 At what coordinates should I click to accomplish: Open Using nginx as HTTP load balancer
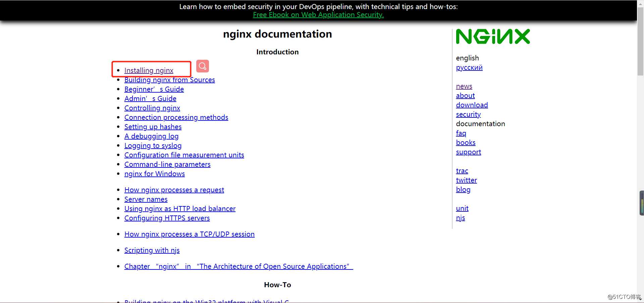tap(180, 209)
